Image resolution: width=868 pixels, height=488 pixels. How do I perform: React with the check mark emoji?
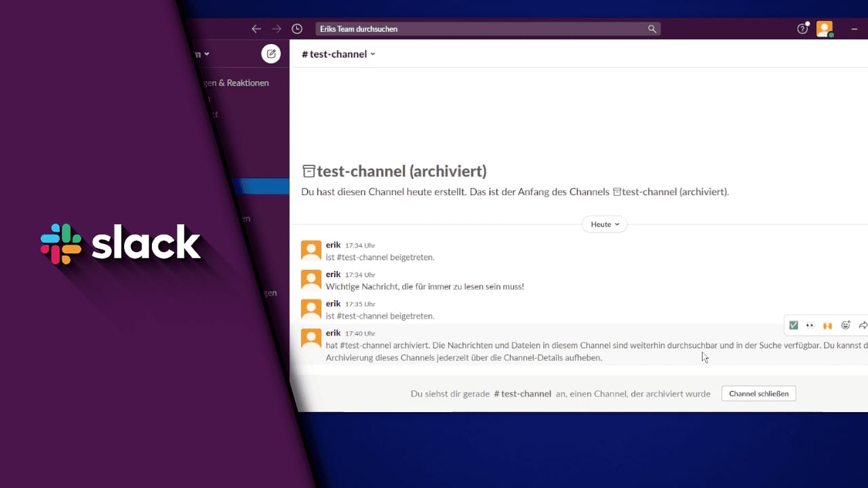coord(793,325)
